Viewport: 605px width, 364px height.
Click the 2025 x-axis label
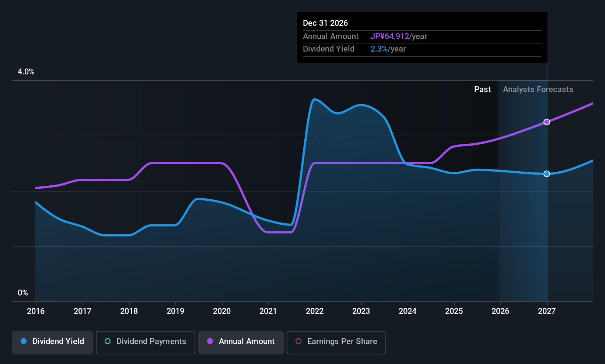pyautogui.click(x=454, y=311)
